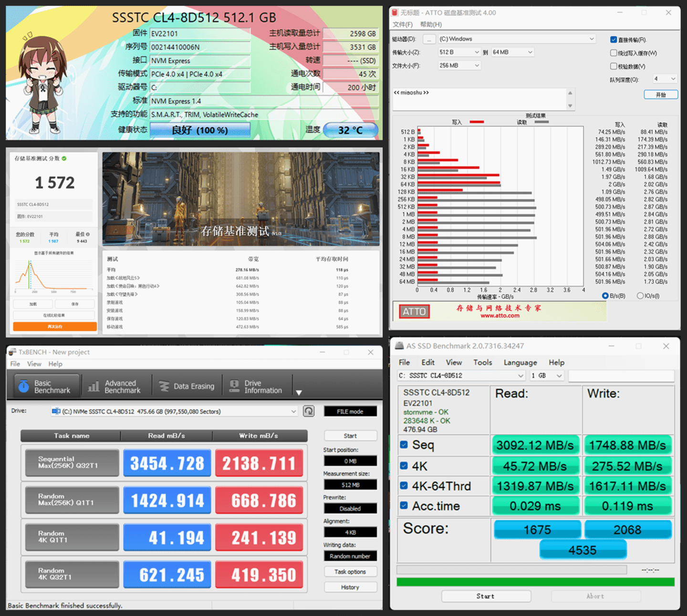Click the CrystalDiskInfo anime mascot character
Viewport: 687px width, 616px height.
coord(42,82)
